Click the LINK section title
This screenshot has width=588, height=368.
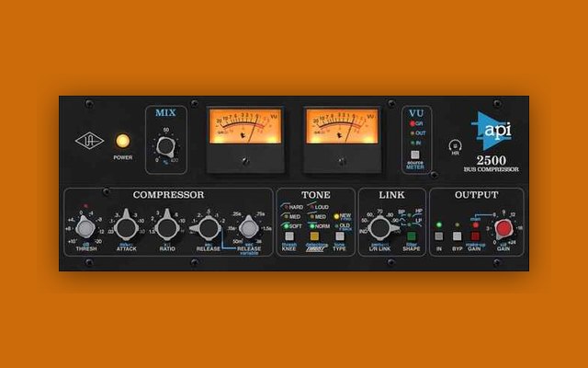[391, 195]
